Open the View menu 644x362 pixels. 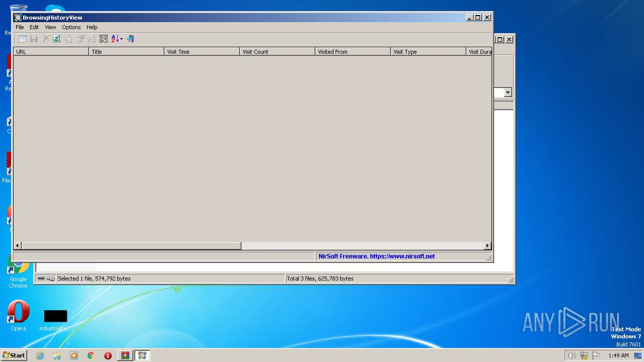point(50,27)
